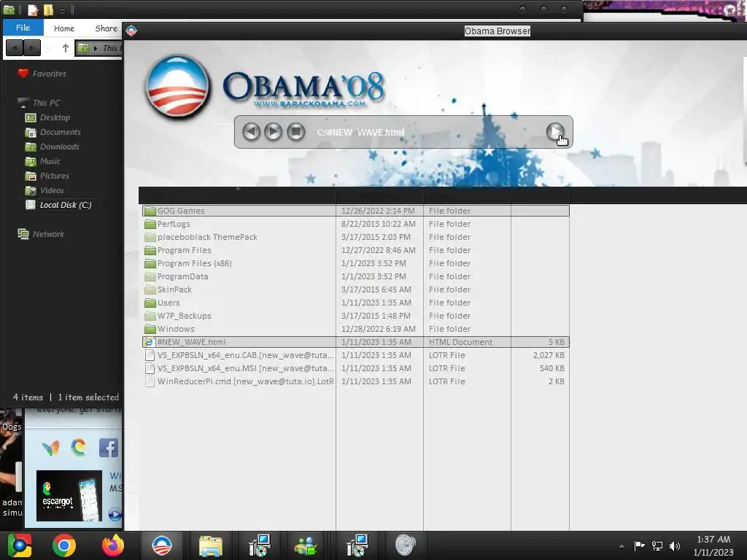
Task: Open Music in the sidebar
Action: click(x=50, y=161)
